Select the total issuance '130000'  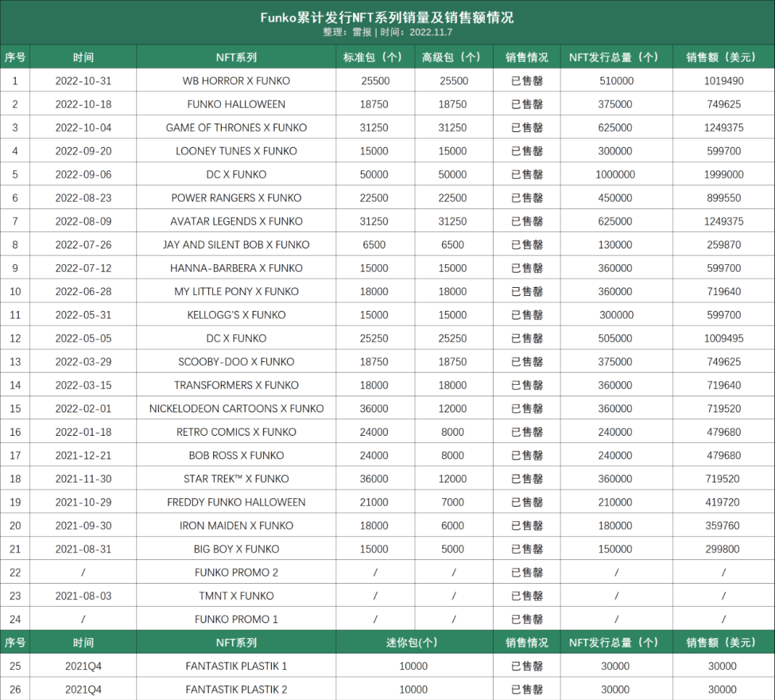615,245
